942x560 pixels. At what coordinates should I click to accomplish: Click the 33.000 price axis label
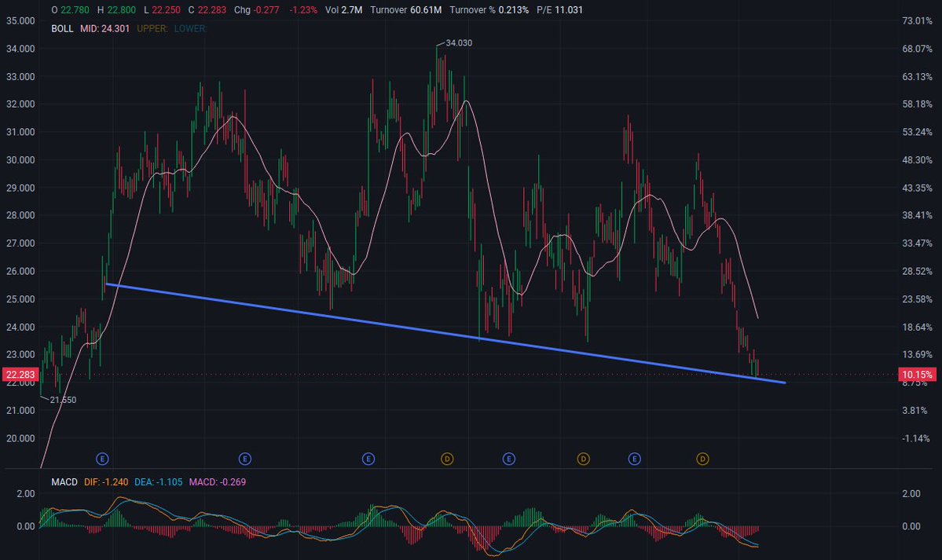[x=20, y=76]
